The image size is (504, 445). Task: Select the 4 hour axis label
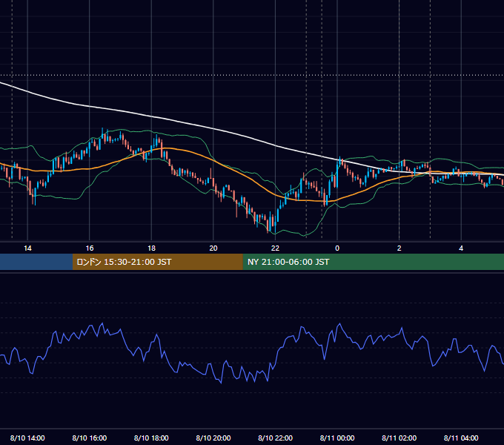(461, 248)
